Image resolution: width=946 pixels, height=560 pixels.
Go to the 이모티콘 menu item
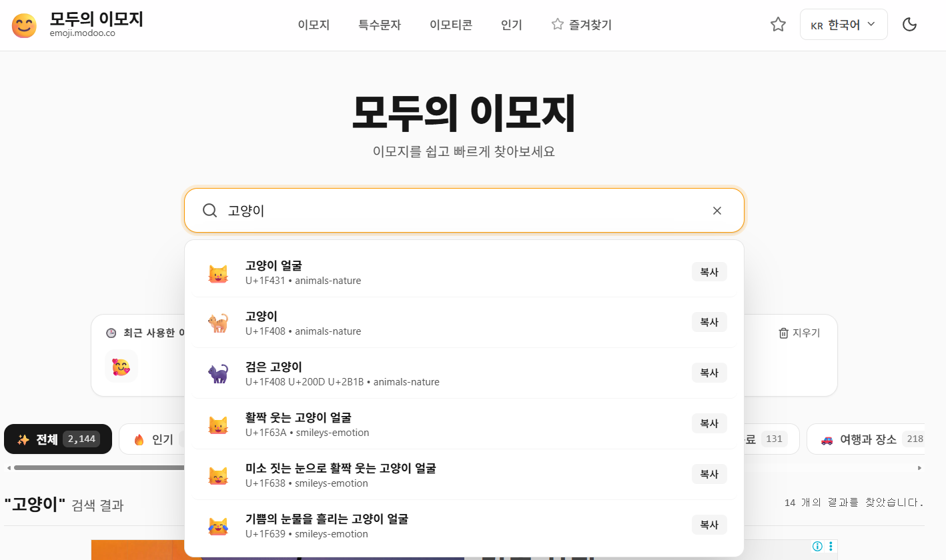click(451, 25)
